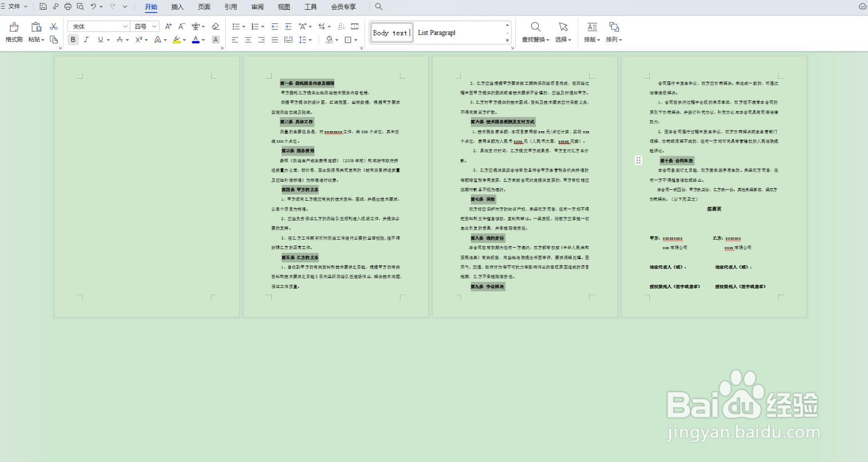Decrease paragraph indent
Screen dimensions: 868x462
(x=275, y=26)
